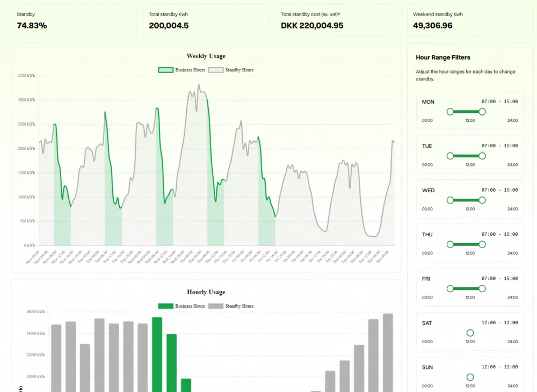This screenshot has height=392, width=537.
Task: Select the FRI slider start handle
Action: tap(451, 288)
